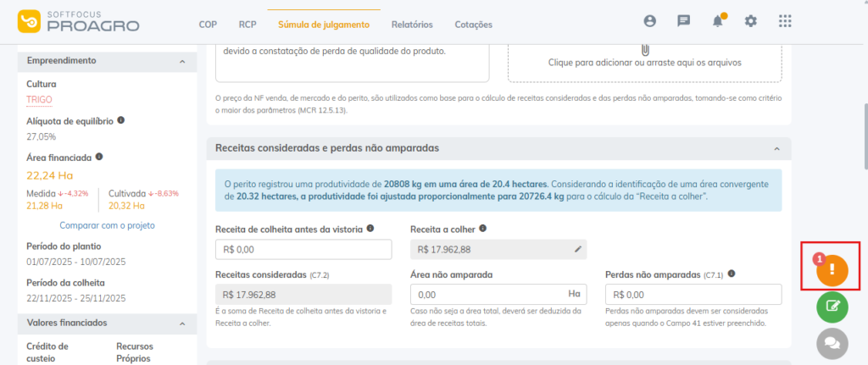Open the notifications bell icon
Viewport: 868px width, 365px height.
point(718,21)
